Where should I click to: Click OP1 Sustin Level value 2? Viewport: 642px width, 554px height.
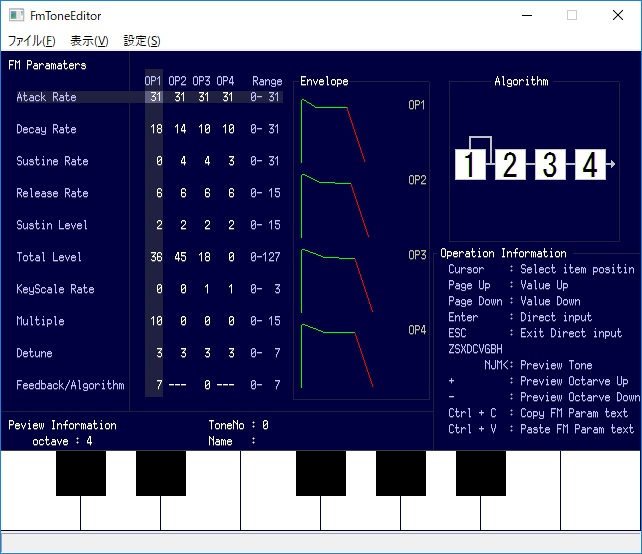[159, 225]
